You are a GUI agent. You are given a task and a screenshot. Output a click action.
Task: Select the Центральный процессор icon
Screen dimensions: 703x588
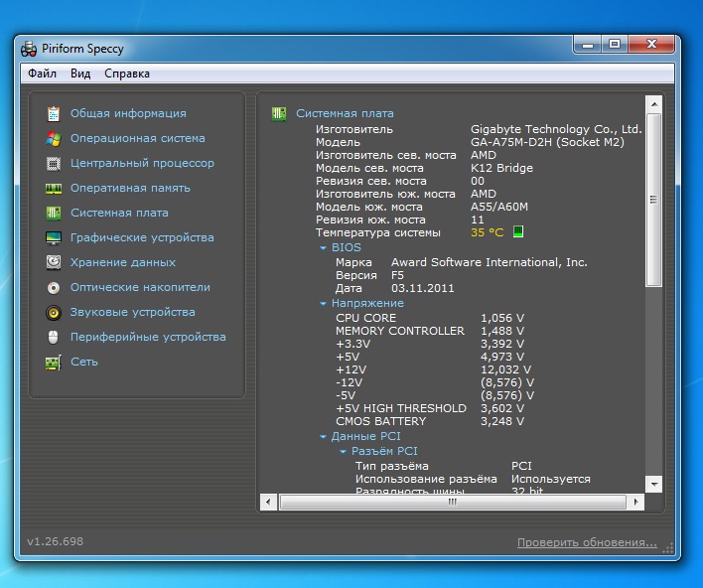coord(53,163)
